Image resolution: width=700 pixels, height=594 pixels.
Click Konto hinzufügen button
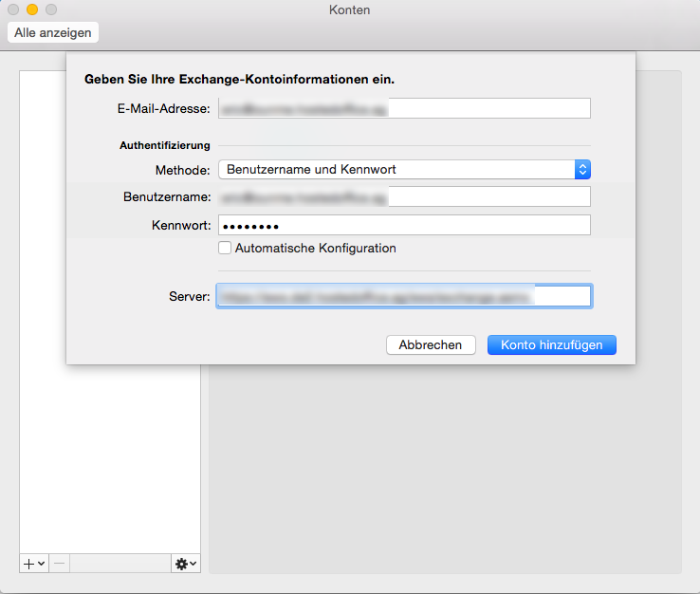tap(552, 344)
